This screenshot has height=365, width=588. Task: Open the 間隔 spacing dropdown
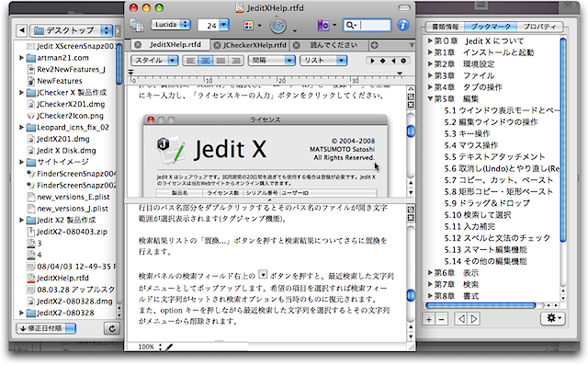coord(272,61)
